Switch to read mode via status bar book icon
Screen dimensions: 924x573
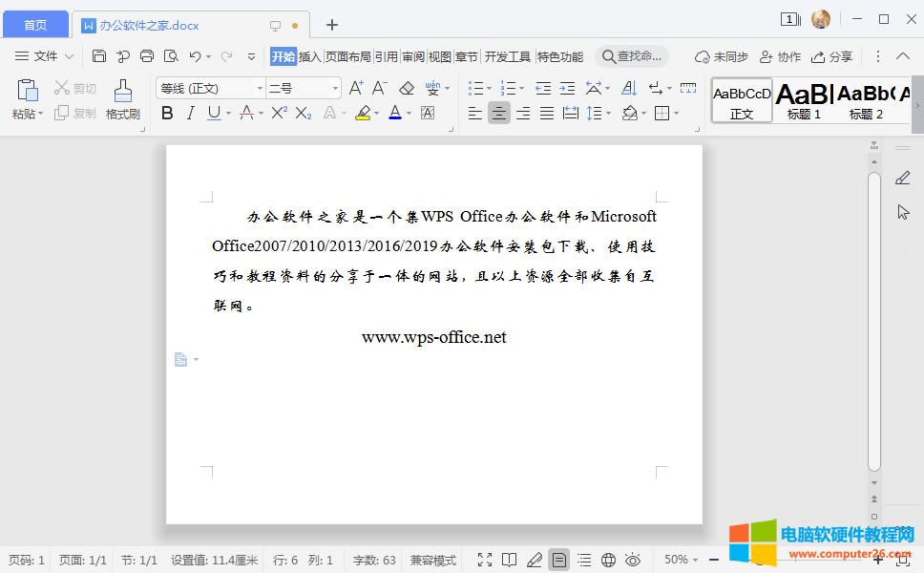pos(510,560)
